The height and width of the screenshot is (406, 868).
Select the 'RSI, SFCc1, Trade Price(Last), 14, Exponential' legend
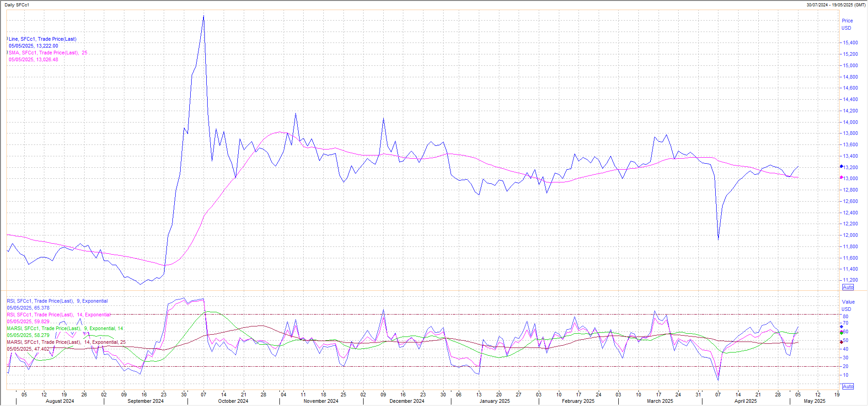tap(59, 315)
